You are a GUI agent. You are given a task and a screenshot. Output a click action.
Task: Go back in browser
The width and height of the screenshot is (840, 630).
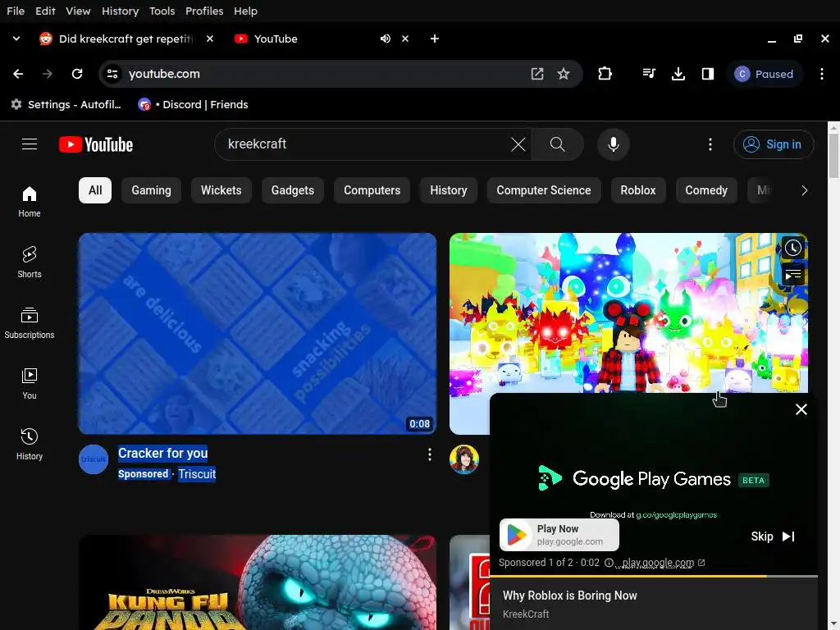pos(18,74)
